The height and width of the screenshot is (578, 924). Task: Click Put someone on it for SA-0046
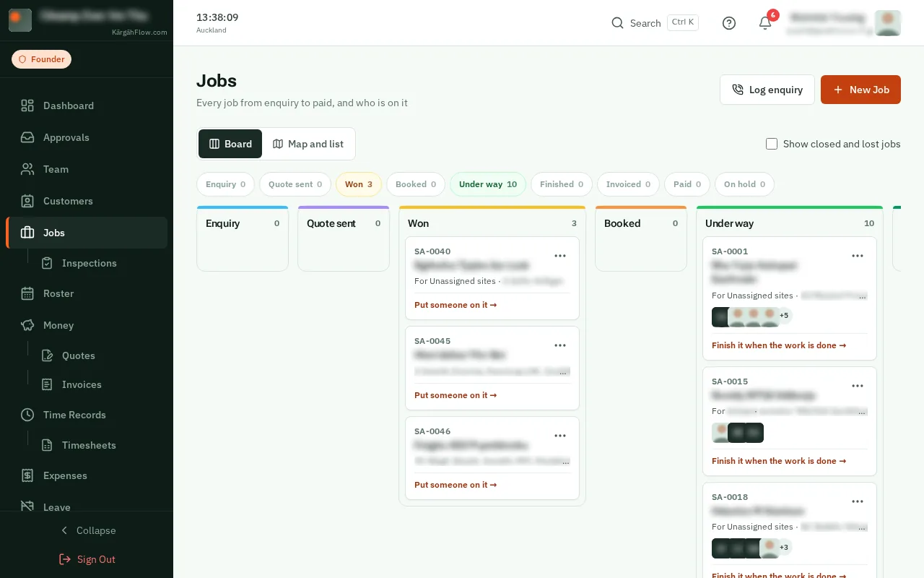coord(456,485)
